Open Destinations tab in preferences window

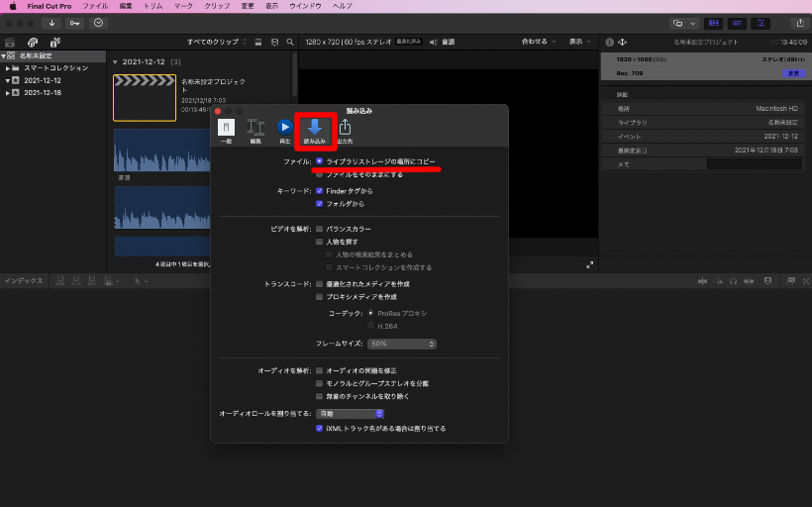click(345, 132)
